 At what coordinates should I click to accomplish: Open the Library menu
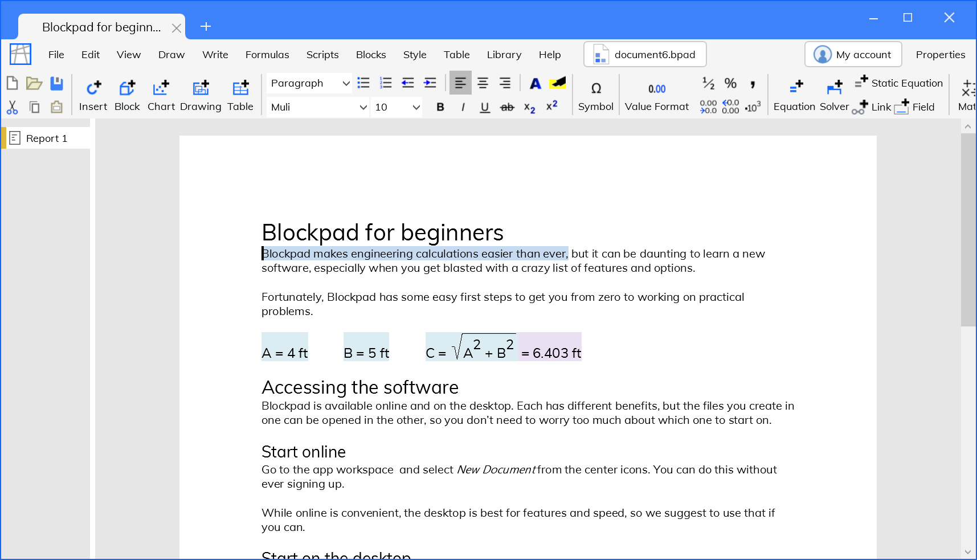coord(504,55)
